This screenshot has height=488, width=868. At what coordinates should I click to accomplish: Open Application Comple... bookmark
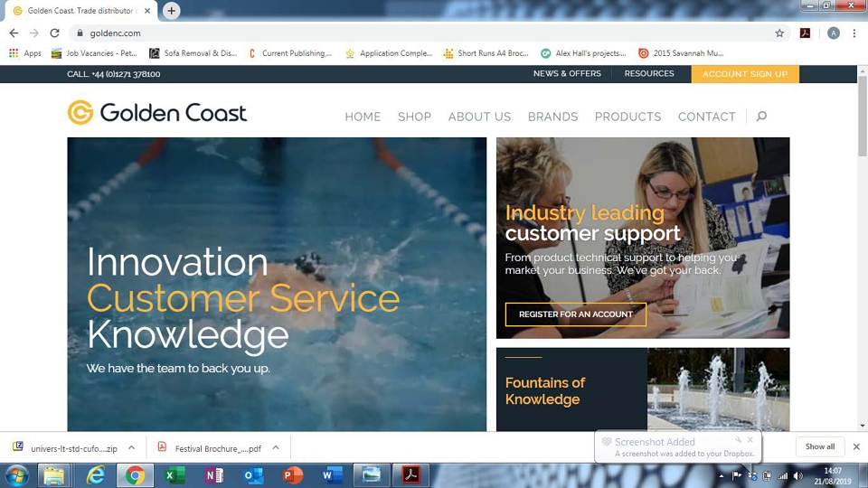389,53
